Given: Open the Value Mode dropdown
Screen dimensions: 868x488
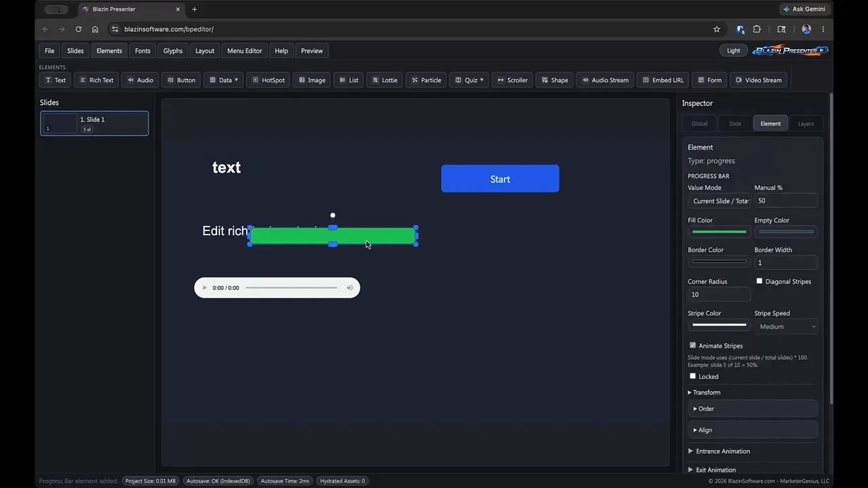Looking at the screenshot, I should (x=719, y=201).
